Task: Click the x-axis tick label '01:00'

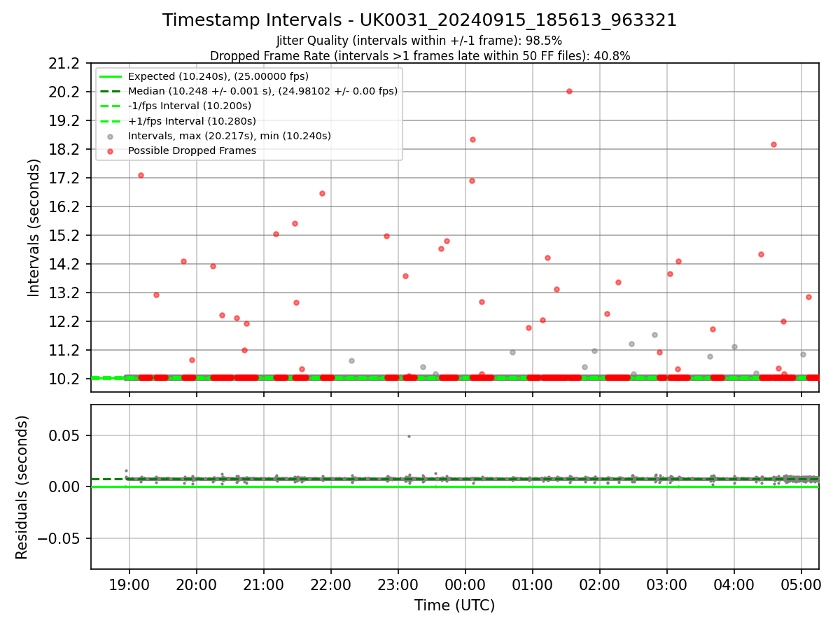Action: pyautogui.click(x=532, y=584)
